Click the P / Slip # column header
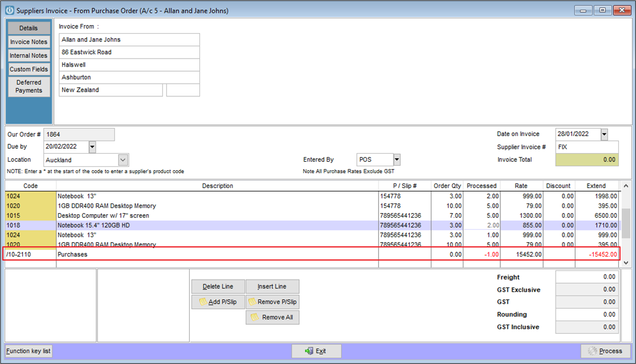The height and width of the screenshot is (364, 636). [405, 186]
